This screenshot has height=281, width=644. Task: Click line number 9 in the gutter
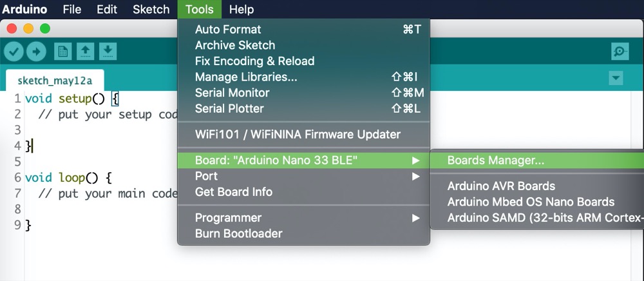(x=17, y=225)
